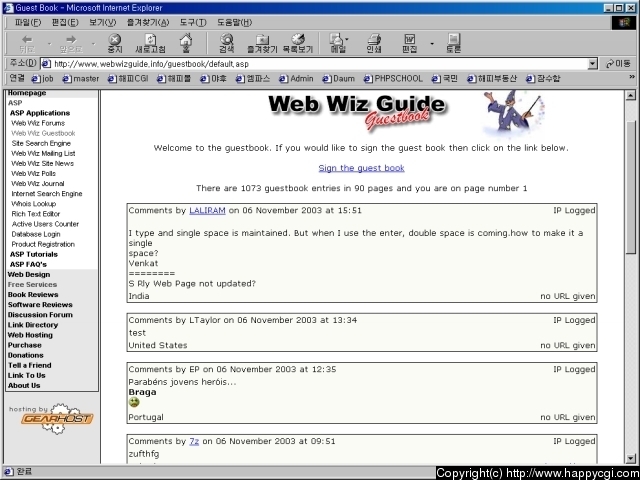Open the 국민 links bar shortcut

[x=445, y=78]
